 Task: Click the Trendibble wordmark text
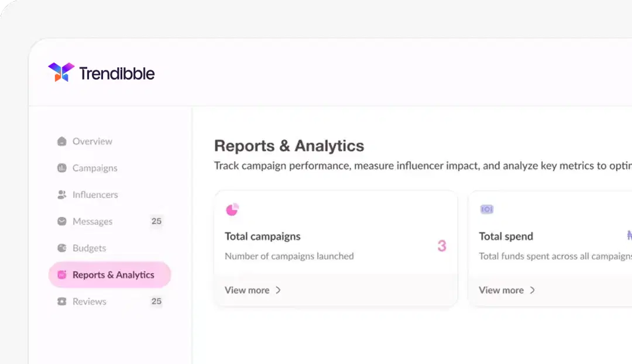click(x=116, y=74)
